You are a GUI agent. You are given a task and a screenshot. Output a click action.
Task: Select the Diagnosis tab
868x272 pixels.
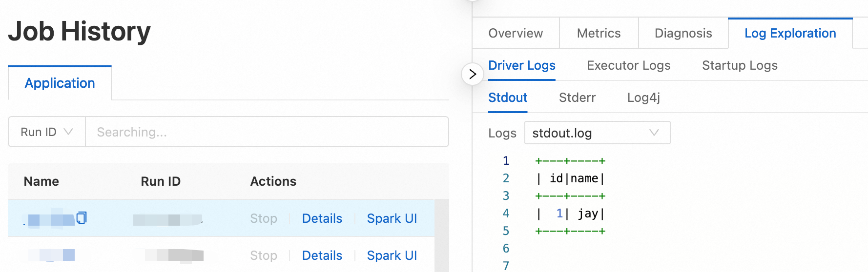pyautogui.click(x=683, y=33)
